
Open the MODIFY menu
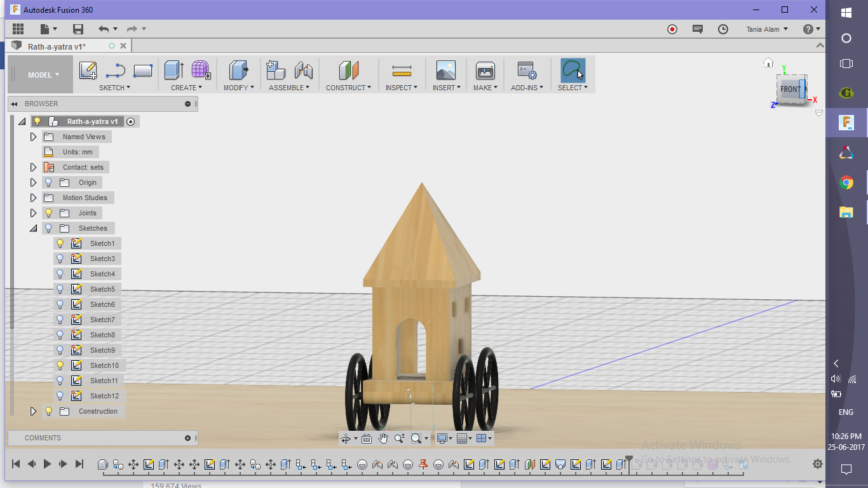tap(239, 88)
